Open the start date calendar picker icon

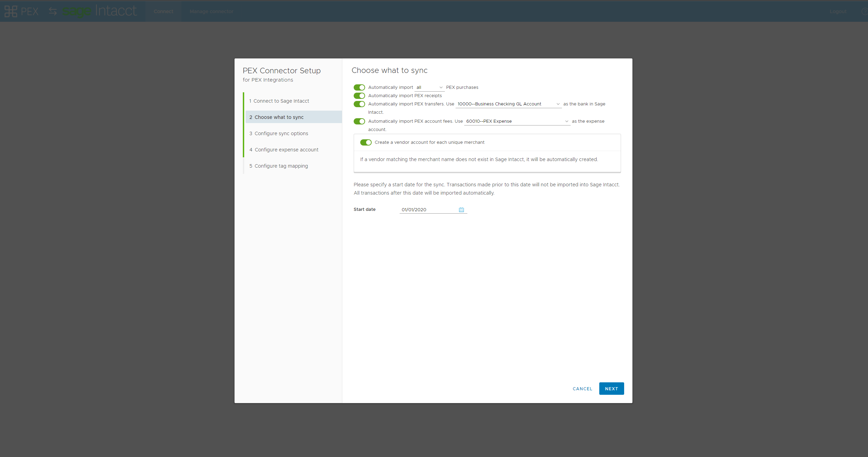pos(461,210)
